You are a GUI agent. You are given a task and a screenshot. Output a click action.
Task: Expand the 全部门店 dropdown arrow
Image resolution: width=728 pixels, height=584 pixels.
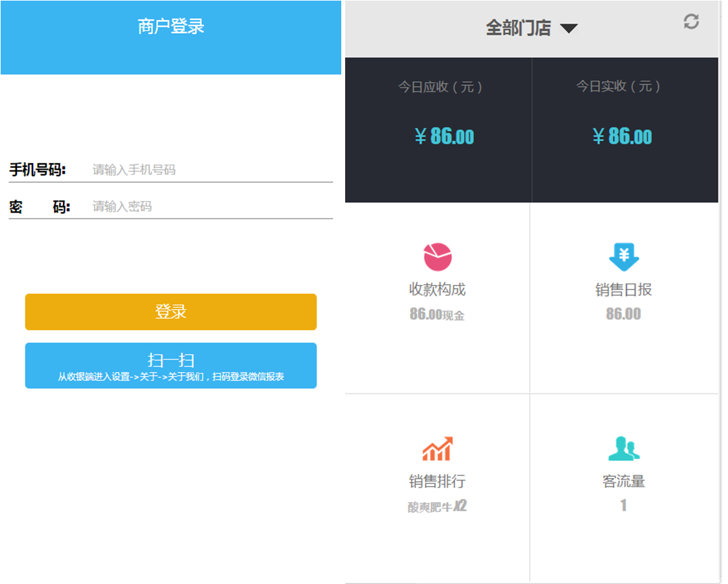tap(569, 29)
